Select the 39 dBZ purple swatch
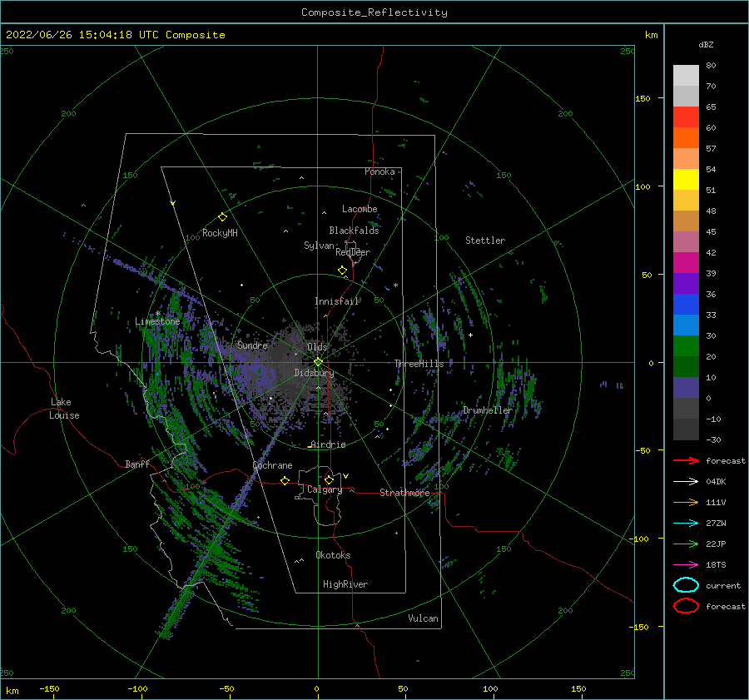This screenshot has height=700, width=749. coord(686,283)
